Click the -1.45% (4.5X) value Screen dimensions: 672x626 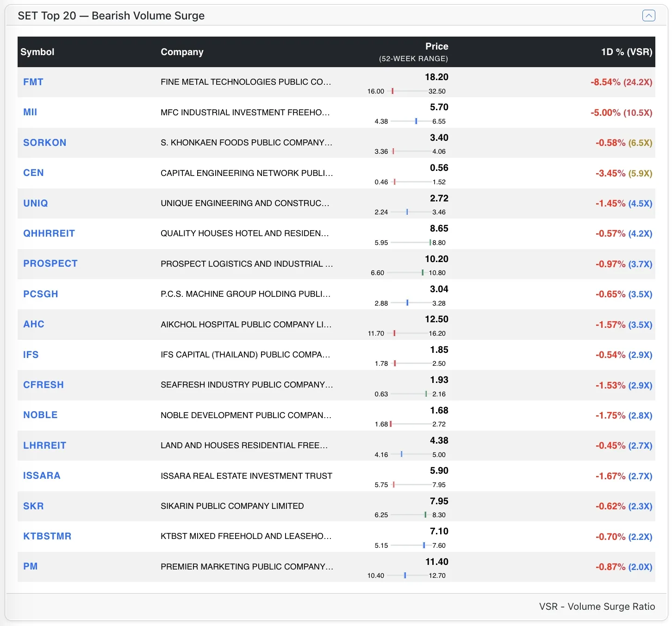click(x=624, y=204)
